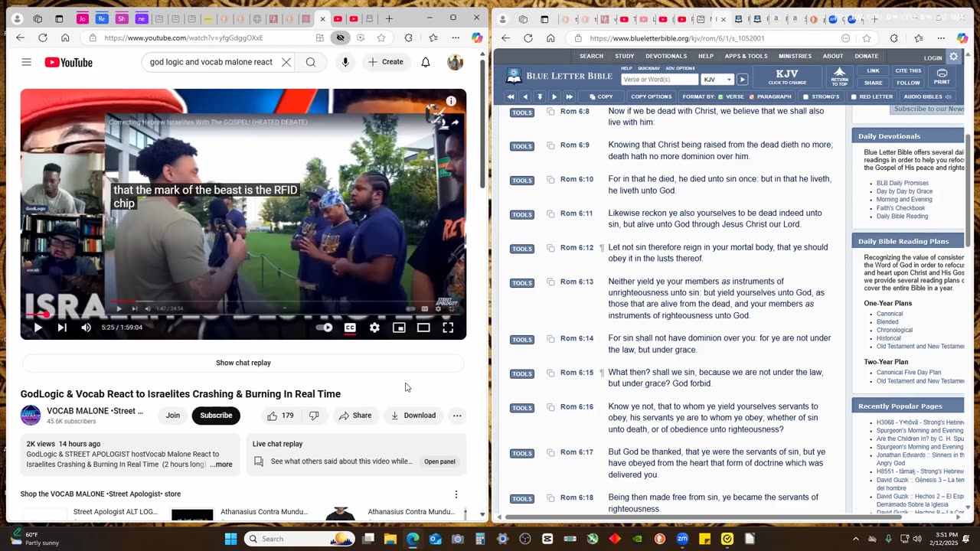Screen dimensions: 980x551
Task: Open SEARCH menu on Blue Letter Bible
Action: point(591,56)
